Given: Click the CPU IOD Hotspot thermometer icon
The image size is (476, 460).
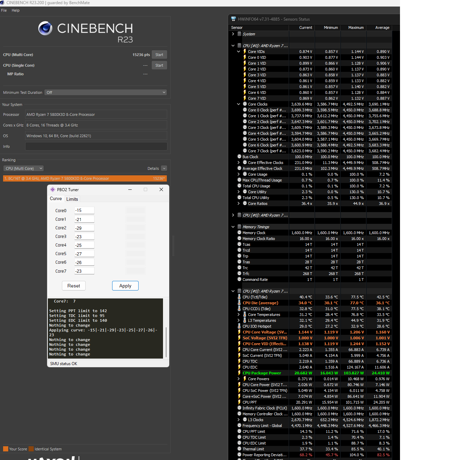Looking at the screenshot, I should [x=239, y=326].
